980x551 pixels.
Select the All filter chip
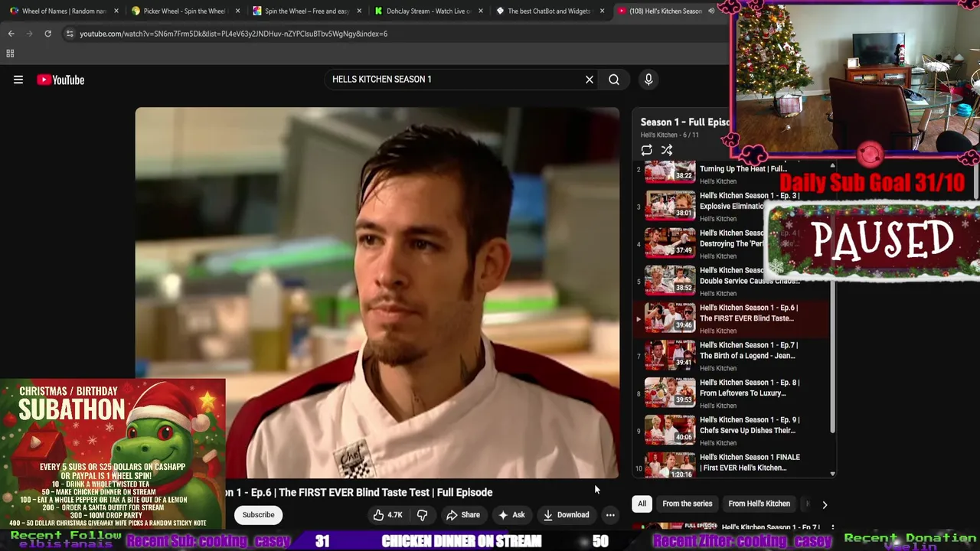tap(642, 504)
